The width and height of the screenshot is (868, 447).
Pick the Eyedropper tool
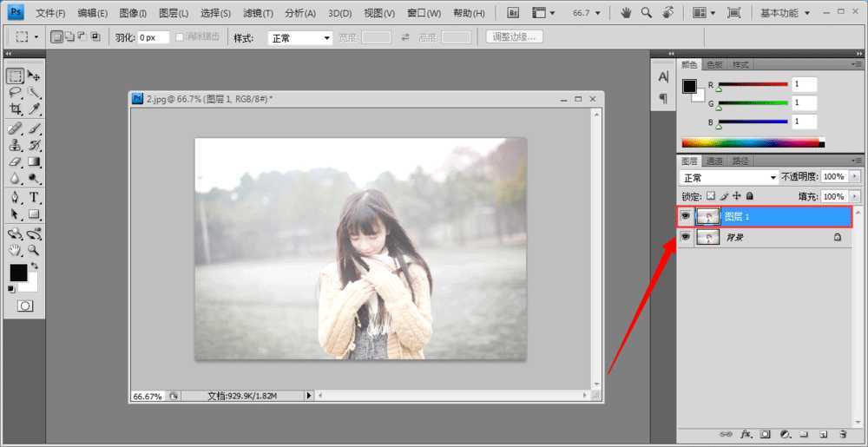tap(35, 109)
